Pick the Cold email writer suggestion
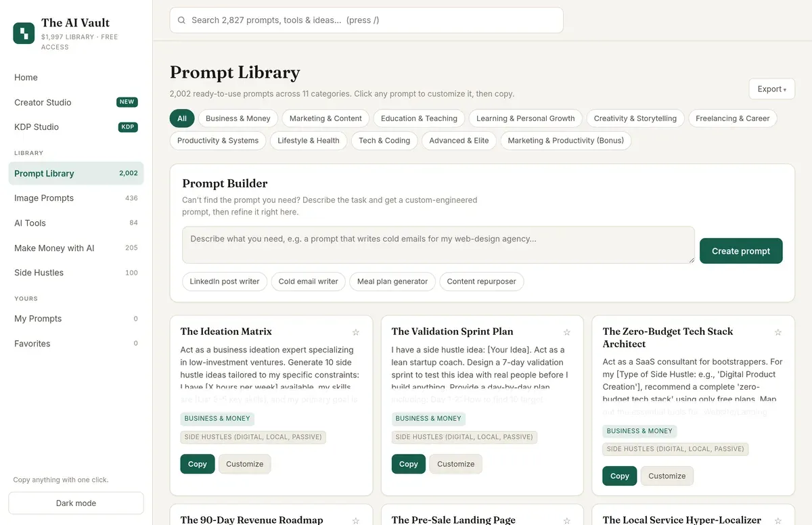This screenshot has width=812, height=525. tap(309, 281)
